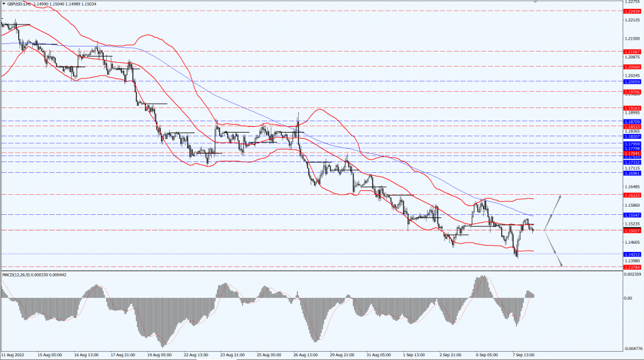Click the 26 Aug 13:00 time label
Viewport: 644px width, 360px height.
pyautogui.click(x=306, y=355)
